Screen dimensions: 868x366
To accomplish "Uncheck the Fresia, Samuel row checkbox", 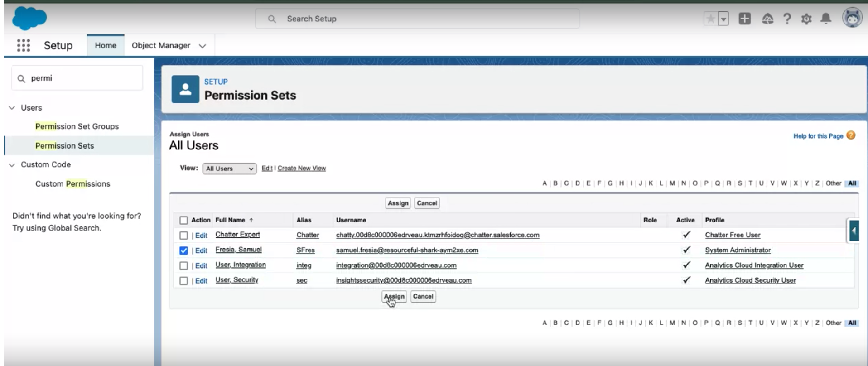I will [x=183, y=250].
